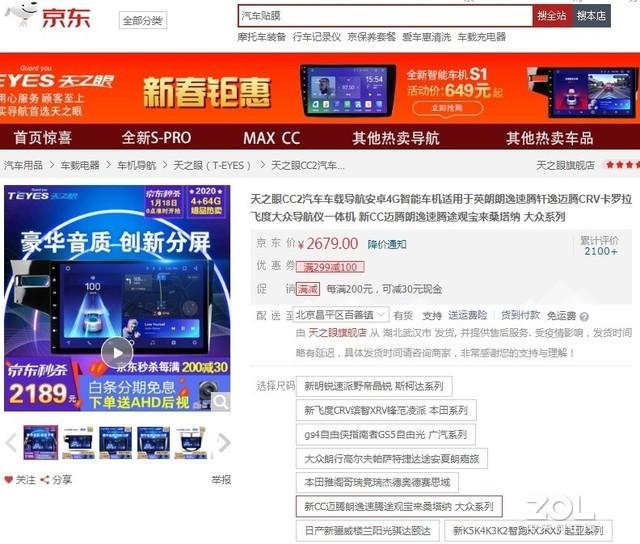Open the 全新S-PRO tab

pos(156,138)
